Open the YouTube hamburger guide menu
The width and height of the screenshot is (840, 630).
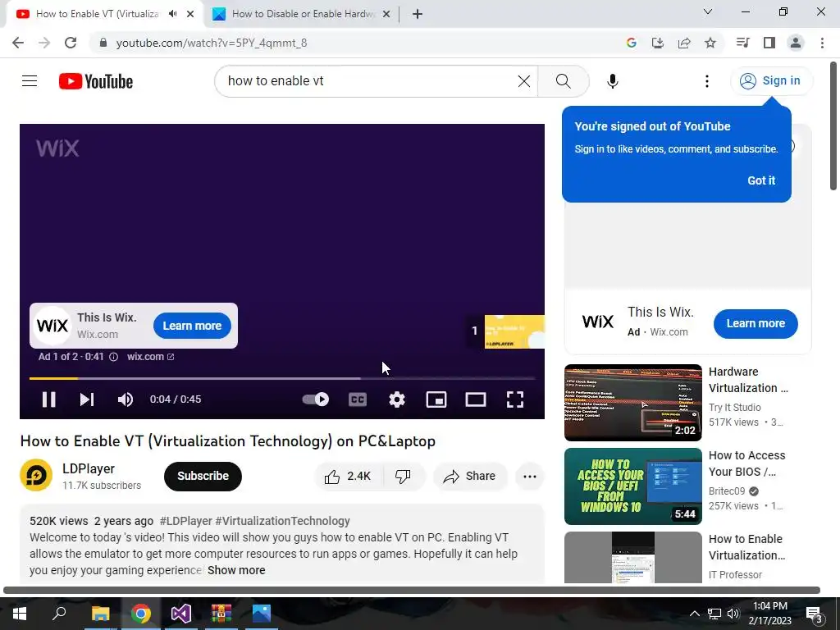coord(30,81)
